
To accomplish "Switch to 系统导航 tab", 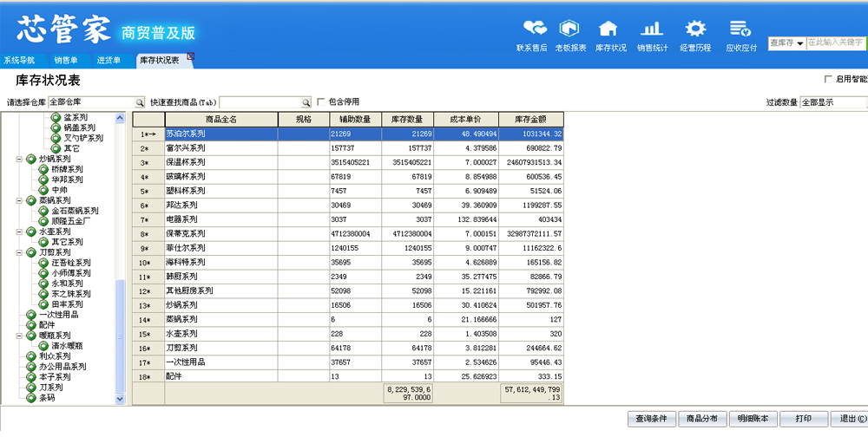I will pos(19,61).
